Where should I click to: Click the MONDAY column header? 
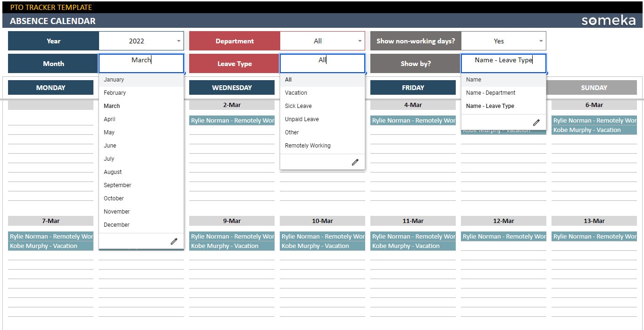[x=50, y=87]
